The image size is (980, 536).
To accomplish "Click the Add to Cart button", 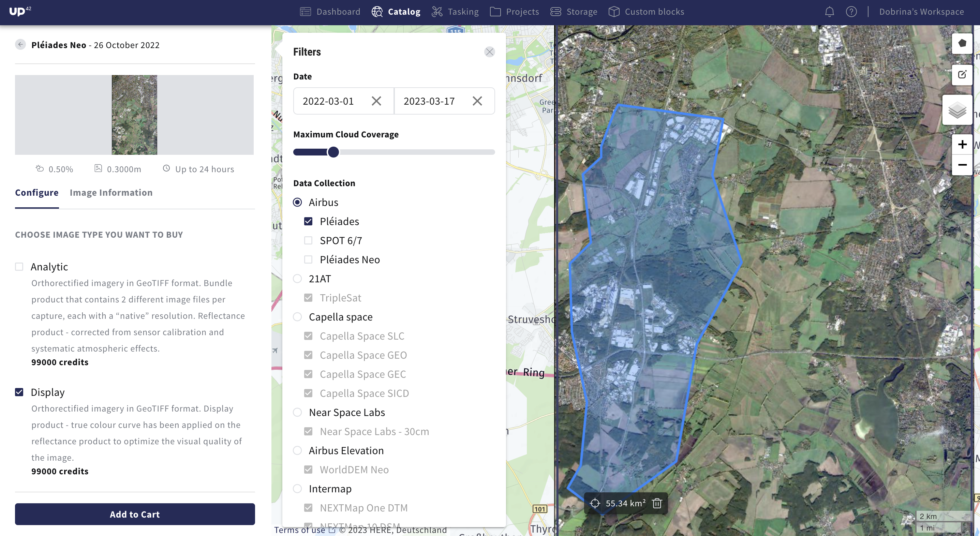I will click(x=135, y=514).
